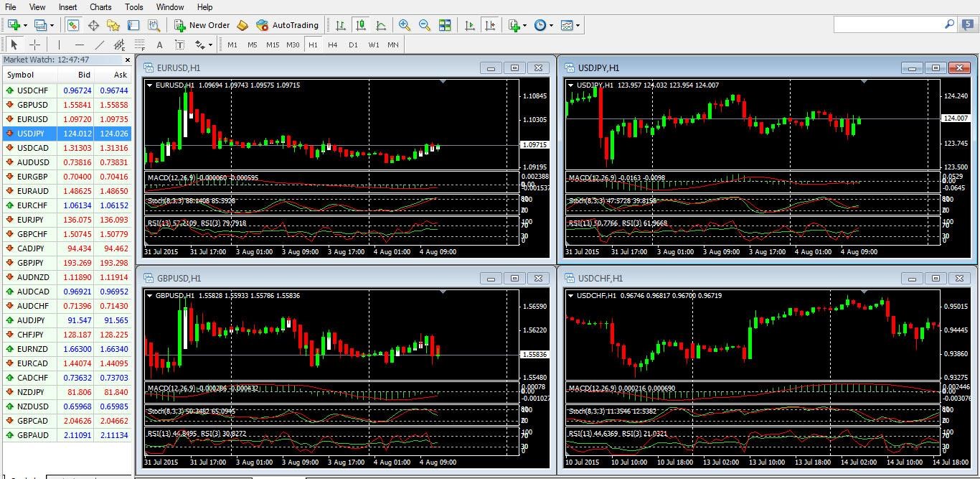Viewport: 980px width, 479px height.
Task: Toggle the Market Watch panel visibility
Action: [x=72, y=25]
